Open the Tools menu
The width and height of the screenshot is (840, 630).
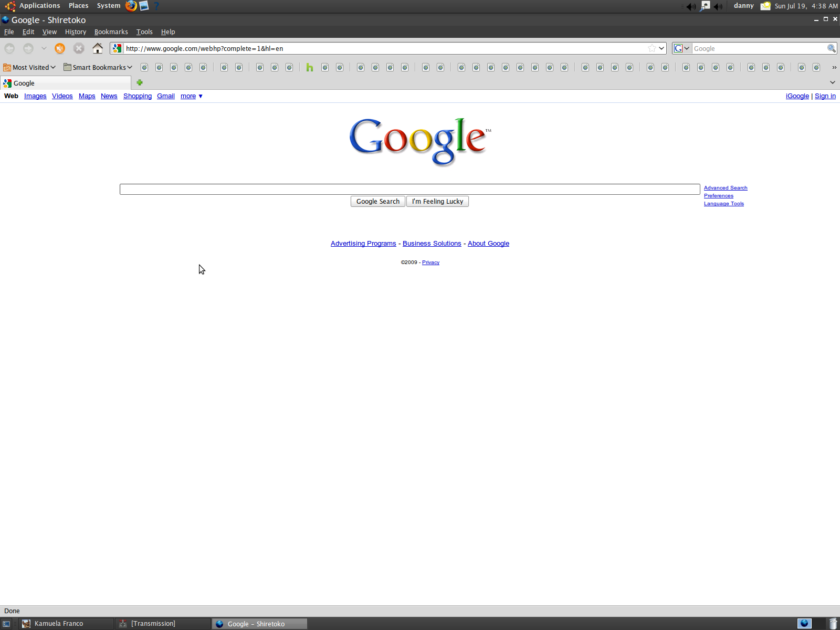[144, 32]
